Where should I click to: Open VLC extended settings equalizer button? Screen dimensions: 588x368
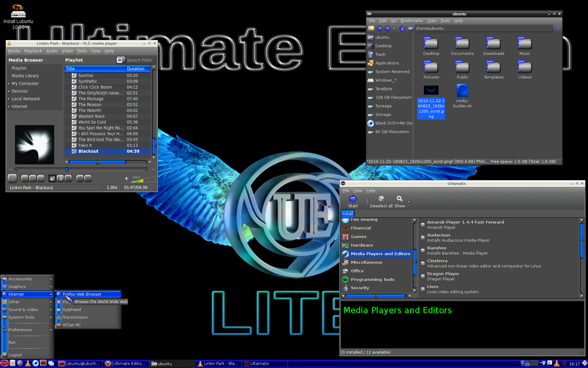point(68,178)
